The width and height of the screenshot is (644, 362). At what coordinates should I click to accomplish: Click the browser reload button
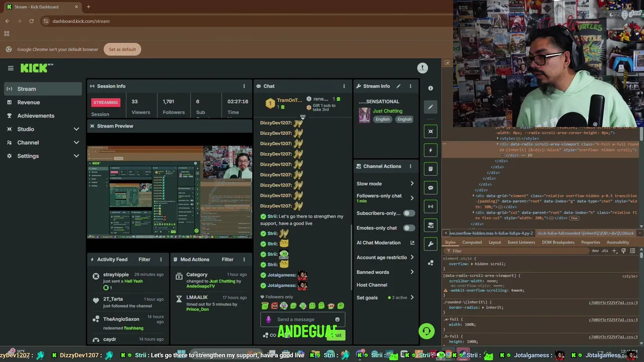[x=31, y=21]
